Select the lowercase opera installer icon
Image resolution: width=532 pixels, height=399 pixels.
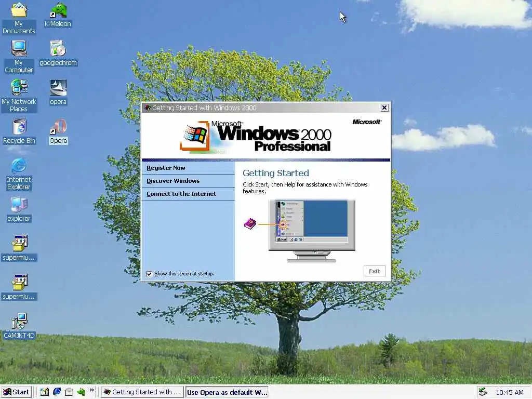pyautogui.click(x=58, y=92)
